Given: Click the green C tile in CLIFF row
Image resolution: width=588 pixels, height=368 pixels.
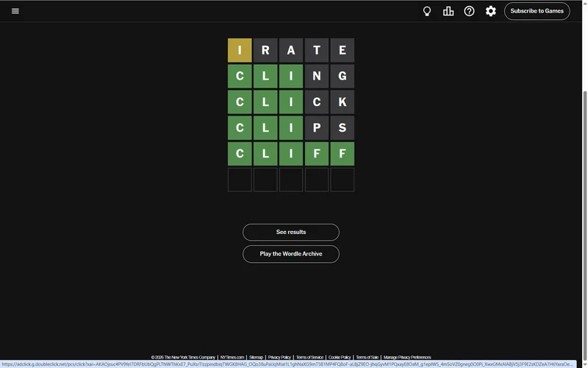Looking at the screenshot, I should [240, 154].
